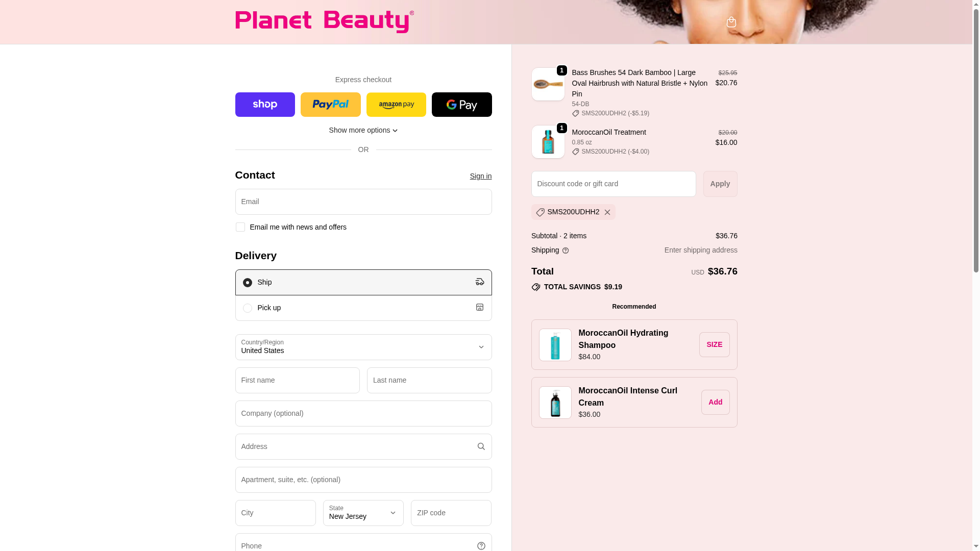This screenshot has height=551, width=980.
Task: Click the address search magnifier icon
Action: (x=481, y=446)
